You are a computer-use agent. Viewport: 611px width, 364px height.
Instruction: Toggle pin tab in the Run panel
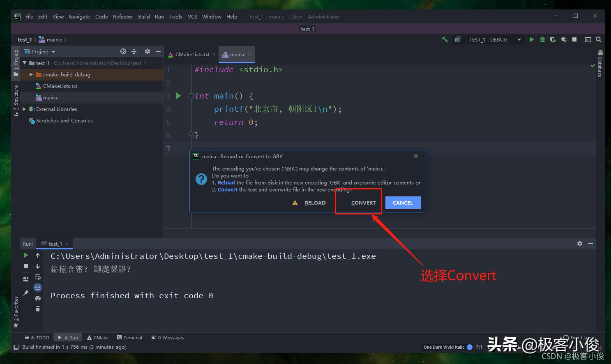pyautogui.click(x=26, y=293)
